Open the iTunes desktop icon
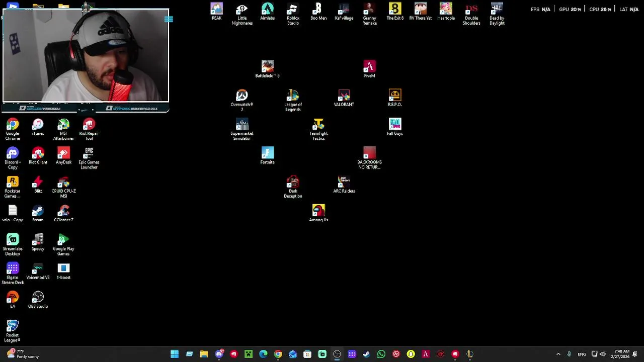Viewport: 644px width, 362px height. click(38, 127)
